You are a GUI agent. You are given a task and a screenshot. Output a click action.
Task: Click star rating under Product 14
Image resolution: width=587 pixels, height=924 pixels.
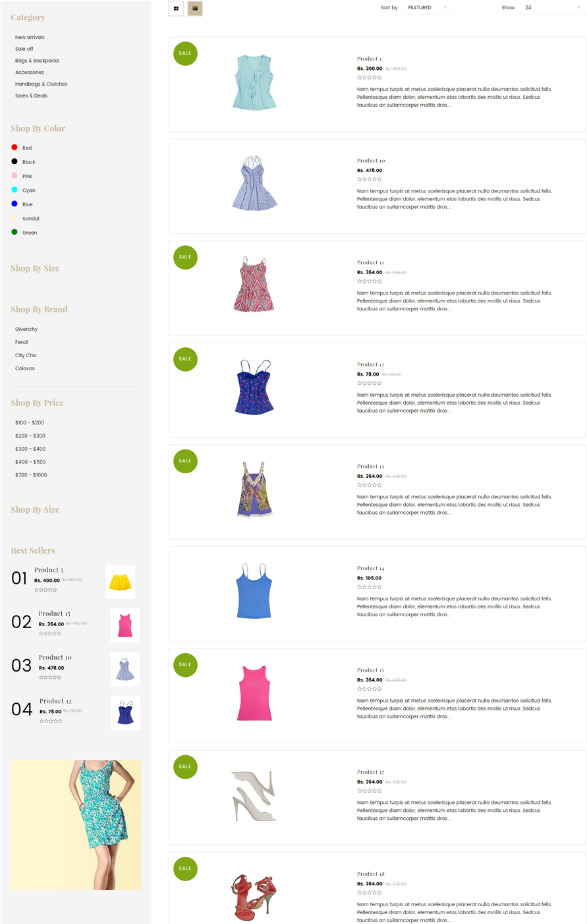(x=370, y=587)
